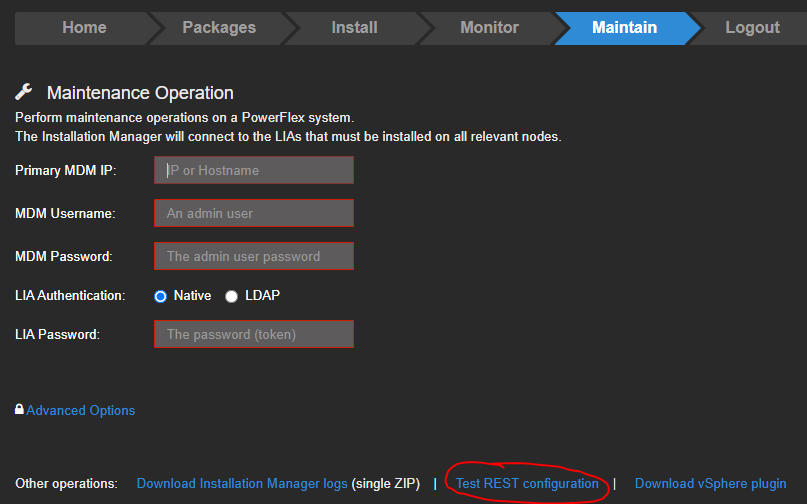Expand the Advanced Options section
This screenshot has height=504, width=807.
click(80, 410)
